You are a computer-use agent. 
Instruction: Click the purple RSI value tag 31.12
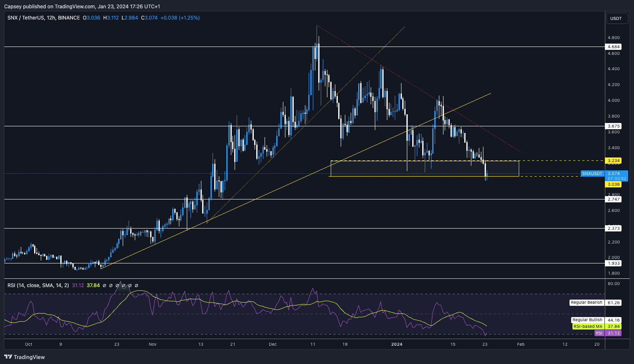[614, 333]
